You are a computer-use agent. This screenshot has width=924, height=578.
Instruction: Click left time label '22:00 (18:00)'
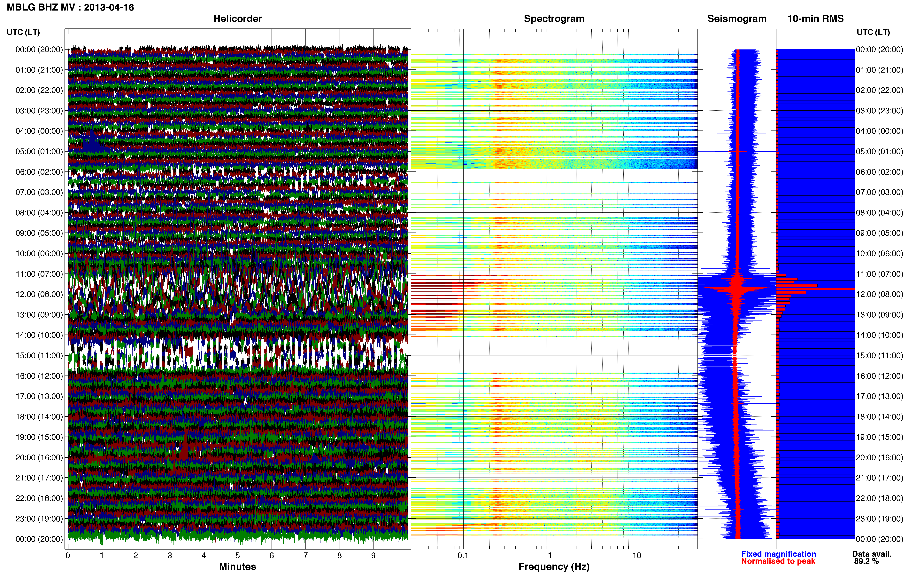pos(39,498)
